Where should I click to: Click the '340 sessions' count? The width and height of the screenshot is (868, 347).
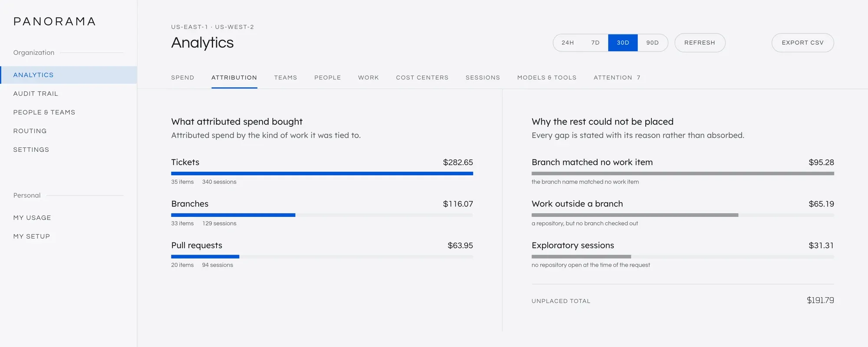click(219, 182)
